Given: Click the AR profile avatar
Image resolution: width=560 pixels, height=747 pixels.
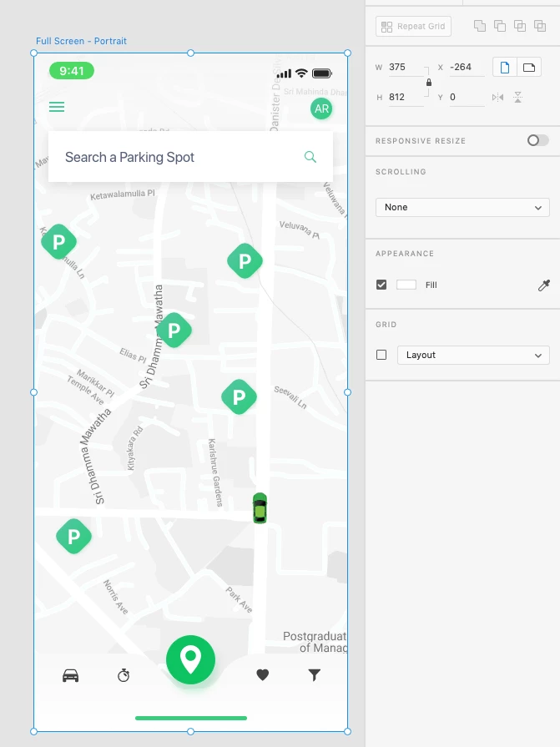Looking at the screenshot, I should [x=321, y=109].
